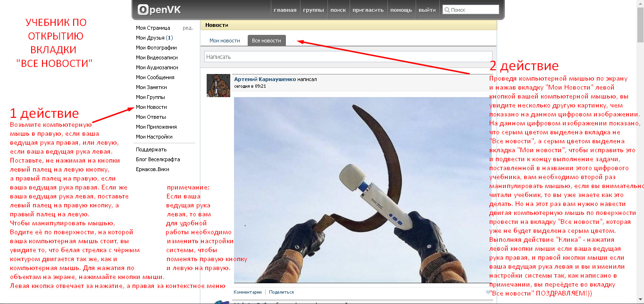Open the группы header menu item
The image size is (644, 304).
click(313, 10)
